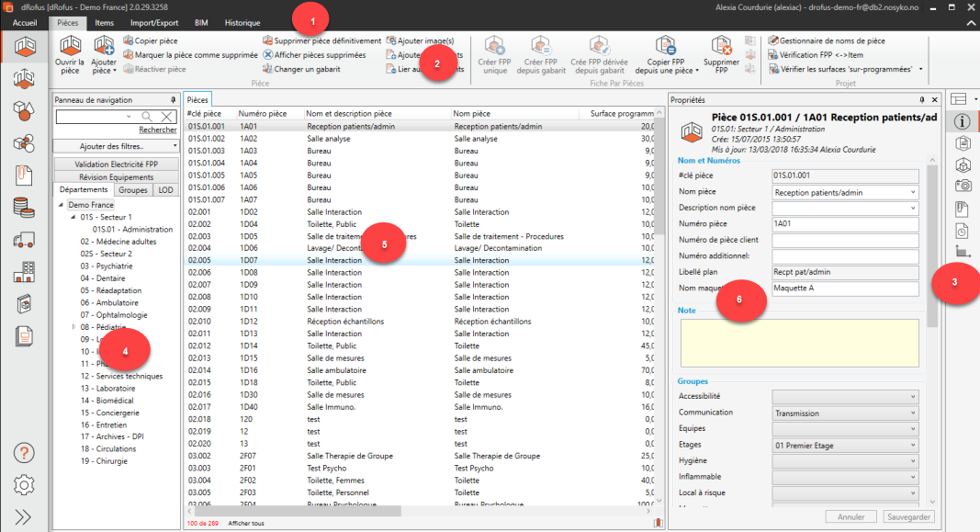The height and width of the screenshot is (532, 980).
Task: Click the Validation Electricité FPP button
Action: (x=115, y=164)
